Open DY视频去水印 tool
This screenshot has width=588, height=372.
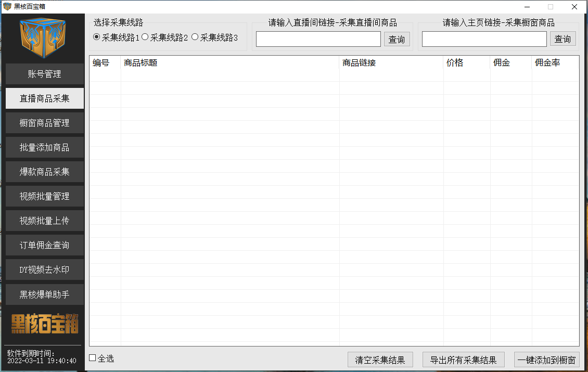pos(45,270)
